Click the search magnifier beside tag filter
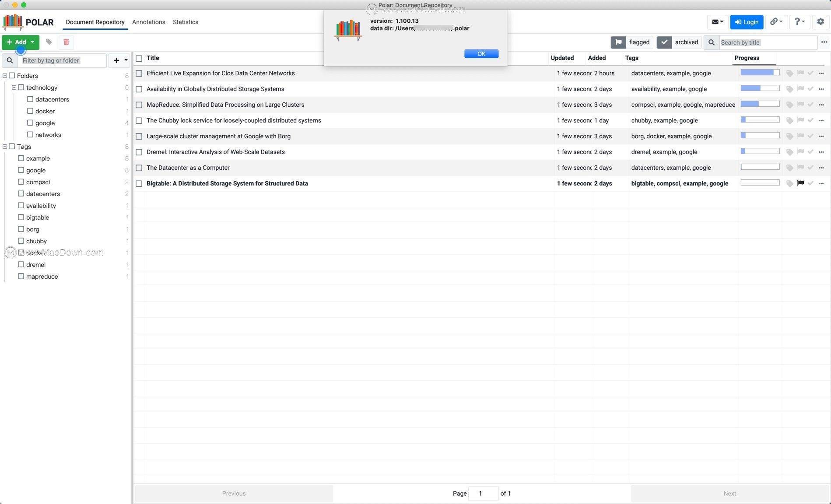831x504 pixels. [x=10, y=60]
